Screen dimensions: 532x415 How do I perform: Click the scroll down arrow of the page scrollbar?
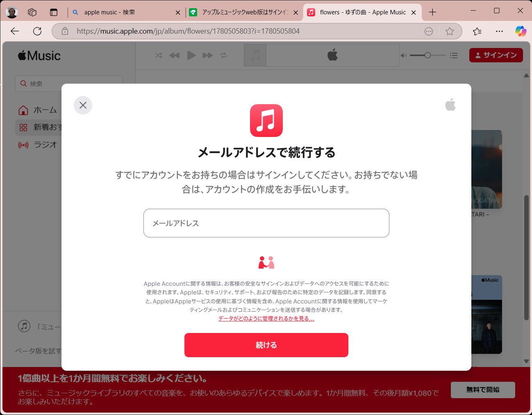(x=527, y=361)
